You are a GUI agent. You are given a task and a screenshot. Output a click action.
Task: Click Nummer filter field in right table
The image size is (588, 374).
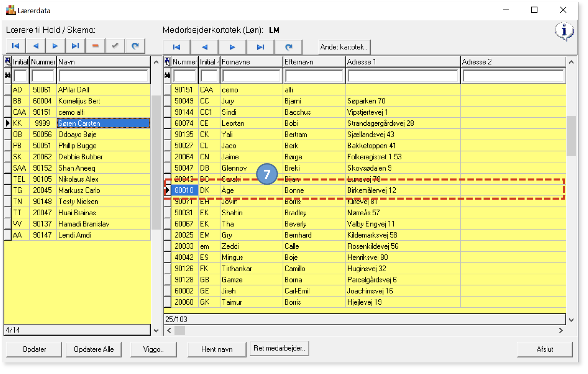click(185, 75)
